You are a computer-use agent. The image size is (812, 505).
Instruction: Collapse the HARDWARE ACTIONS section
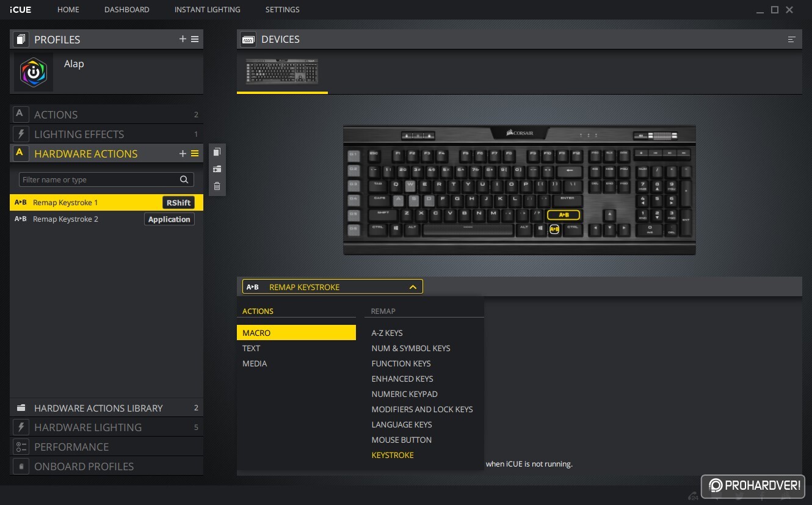pos(106,153)
